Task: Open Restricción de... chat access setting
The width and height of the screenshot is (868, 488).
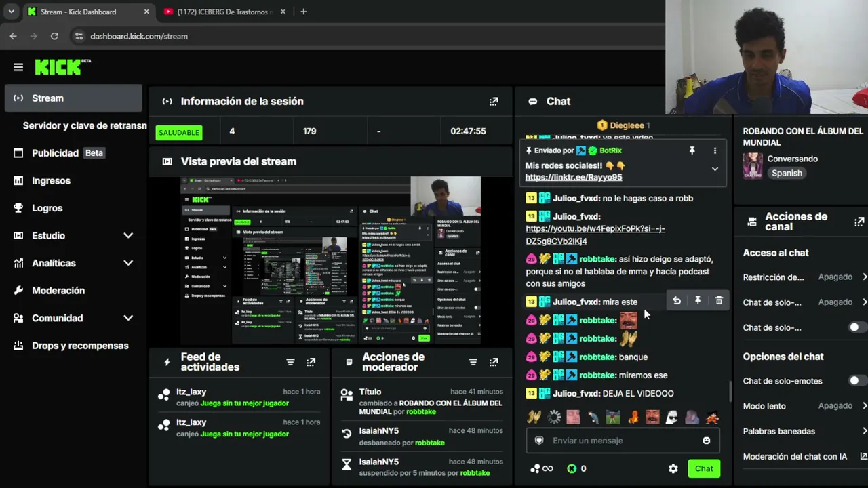Action: tap(805, 277)
